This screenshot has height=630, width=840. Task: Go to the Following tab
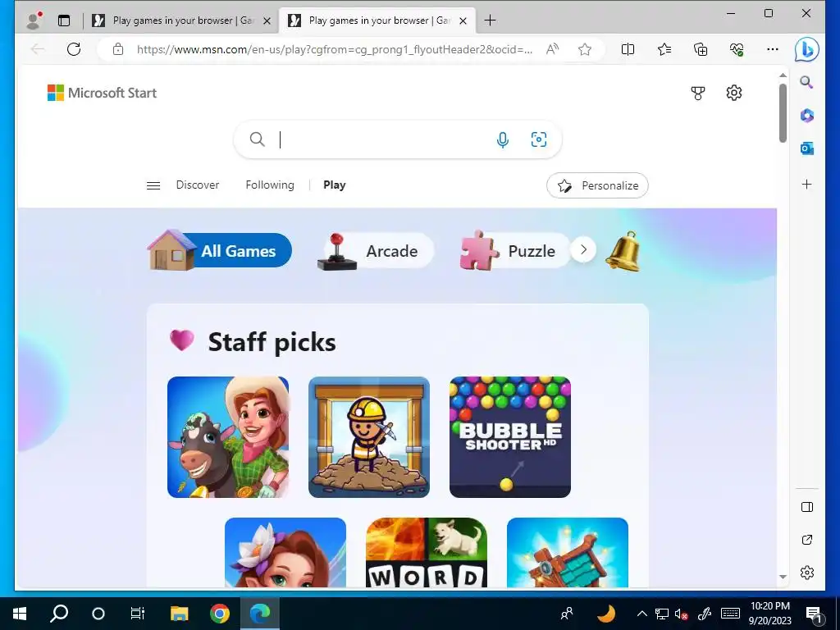pyautogui.click(x=270, y=185)
